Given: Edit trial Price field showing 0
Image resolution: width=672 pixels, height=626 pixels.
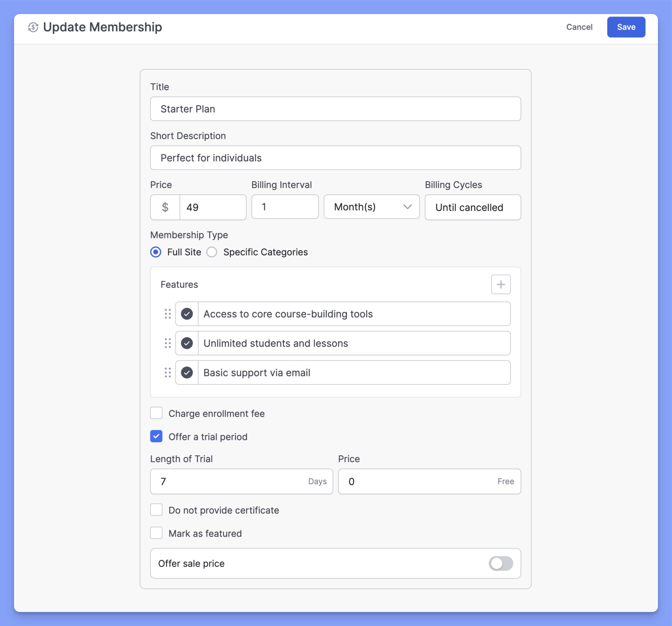Looking at the screenshot, I should pos(429,481).
